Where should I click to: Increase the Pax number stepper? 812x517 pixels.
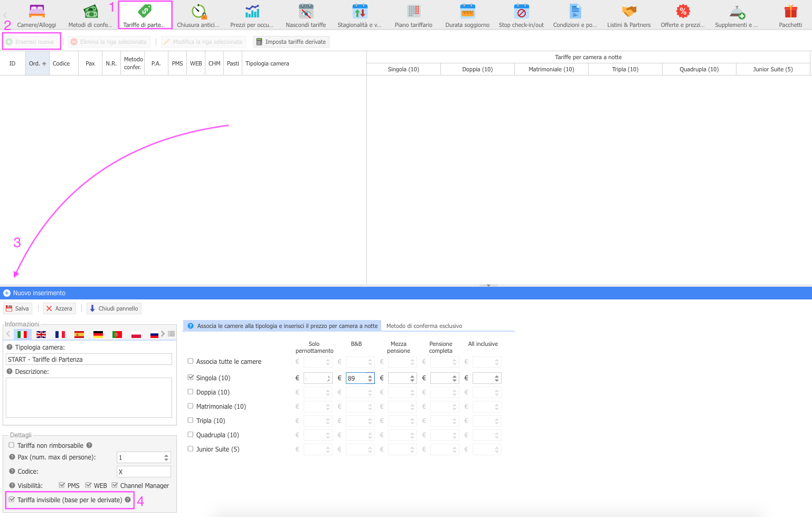[x=166, y=455]
